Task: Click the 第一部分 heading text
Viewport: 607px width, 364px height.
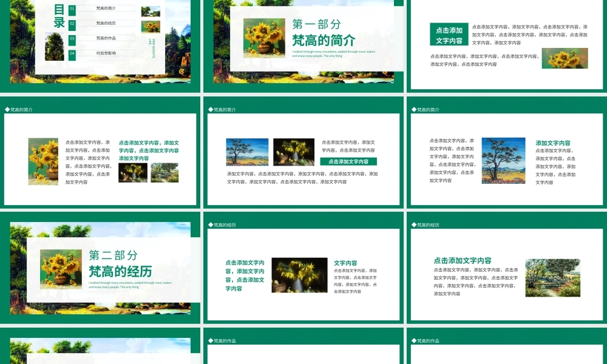Action: [317, 24]
